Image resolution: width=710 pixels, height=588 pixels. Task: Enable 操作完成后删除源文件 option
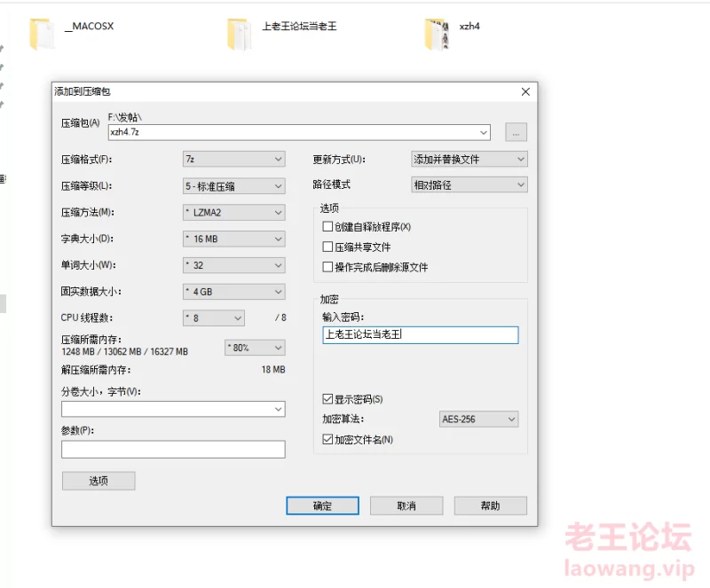(327, 267)
